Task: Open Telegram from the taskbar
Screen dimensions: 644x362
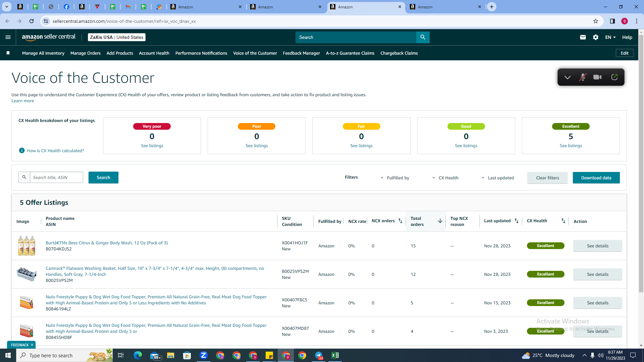Action: (318, 355)
